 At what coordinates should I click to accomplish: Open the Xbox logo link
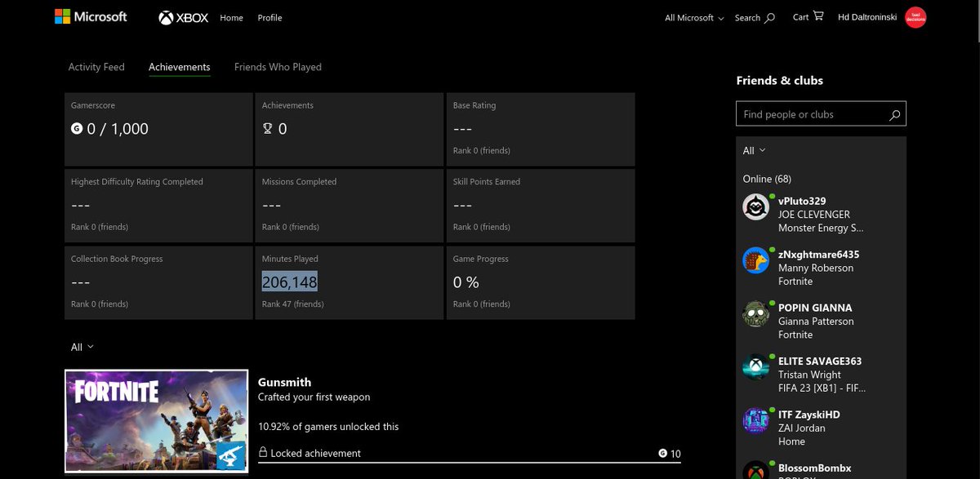pyautogui.click(x=184, y=17)
